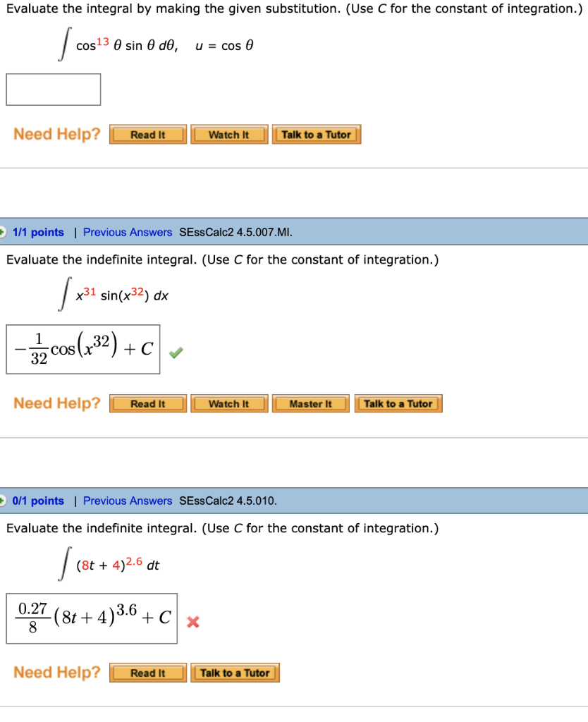
Task: Open Talk to a Tutor for problem 4.5.010
Action: point(235,673)
